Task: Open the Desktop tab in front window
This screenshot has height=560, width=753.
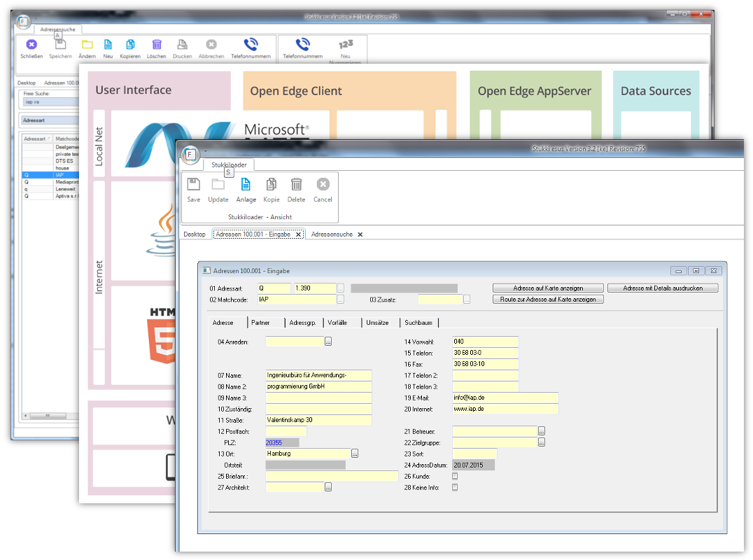Action: 195,234
